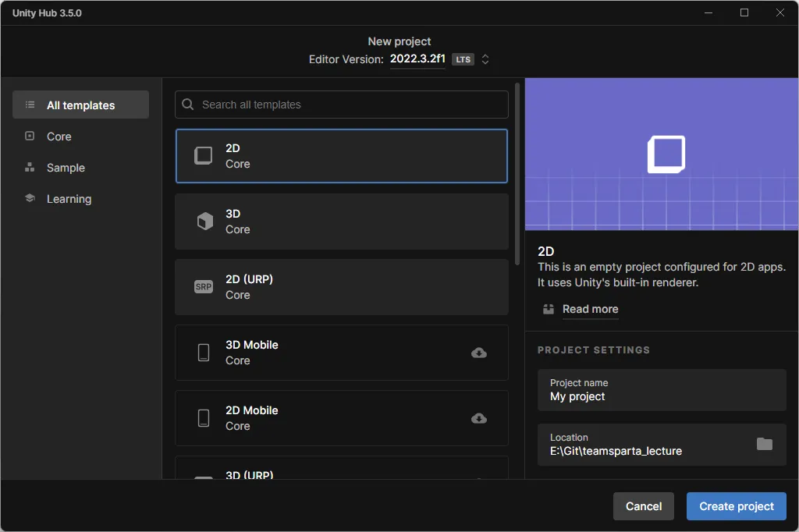799x532 pixels.
Task: Download the 3D Mobile template via cloud icon
Action: click(479, 353)
